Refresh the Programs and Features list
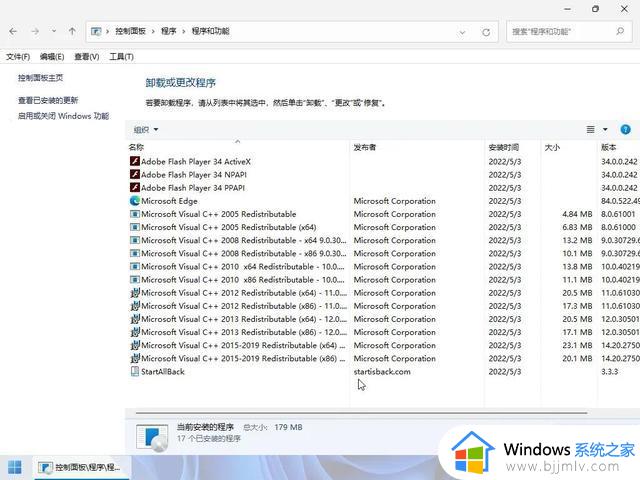Screen dimensions: 640x480 click(x=486, y=32)
